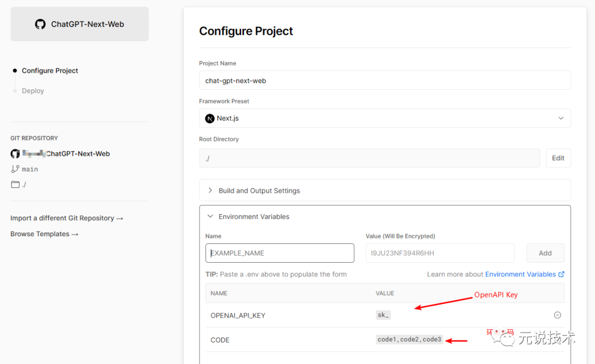
Task: Click the Next.js logo in Framework Preset
Action: pyautogui.click(x=210, y=119)
